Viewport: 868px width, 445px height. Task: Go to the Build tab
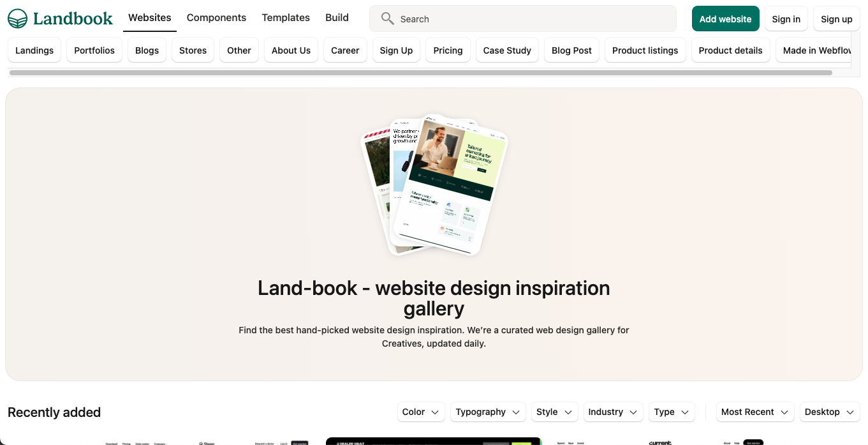point(337,18)
